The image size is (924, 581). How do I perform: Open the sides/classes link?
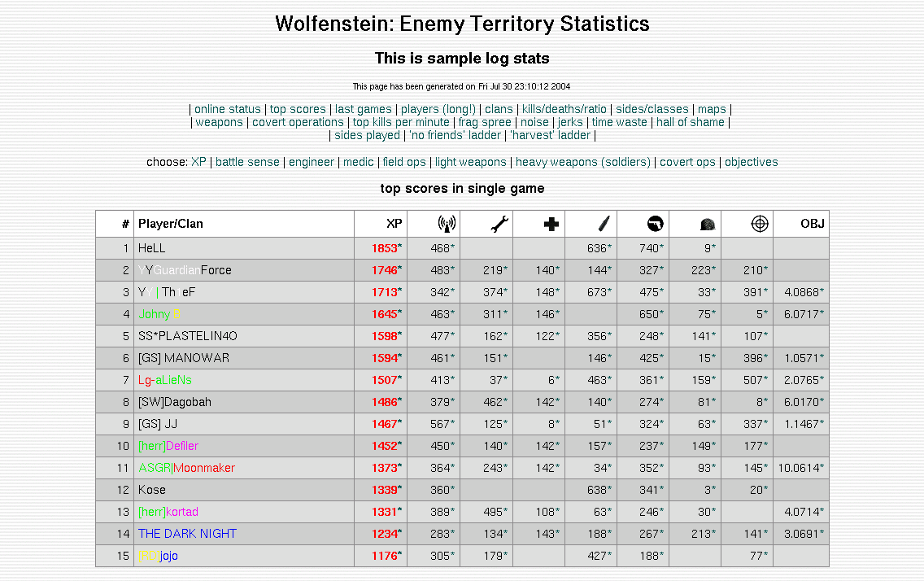point(652,109)
